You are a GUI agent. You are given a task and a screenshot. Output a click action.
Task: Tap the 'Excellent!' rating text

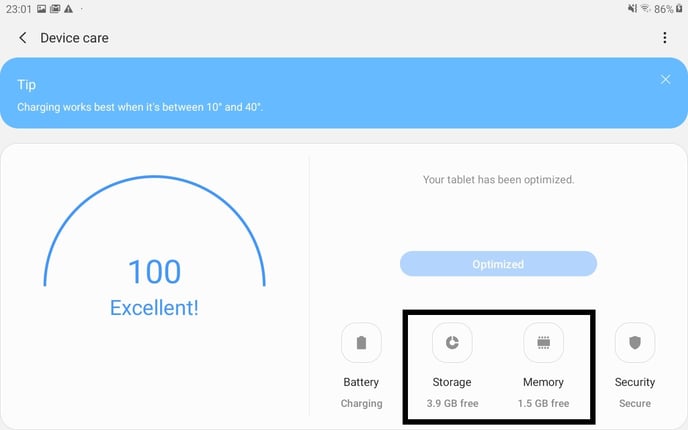[x=154, y=308]
